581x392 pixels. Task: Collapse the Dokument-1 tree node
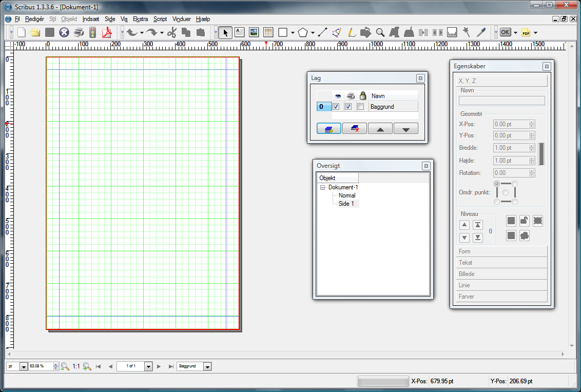click(323, 187)
